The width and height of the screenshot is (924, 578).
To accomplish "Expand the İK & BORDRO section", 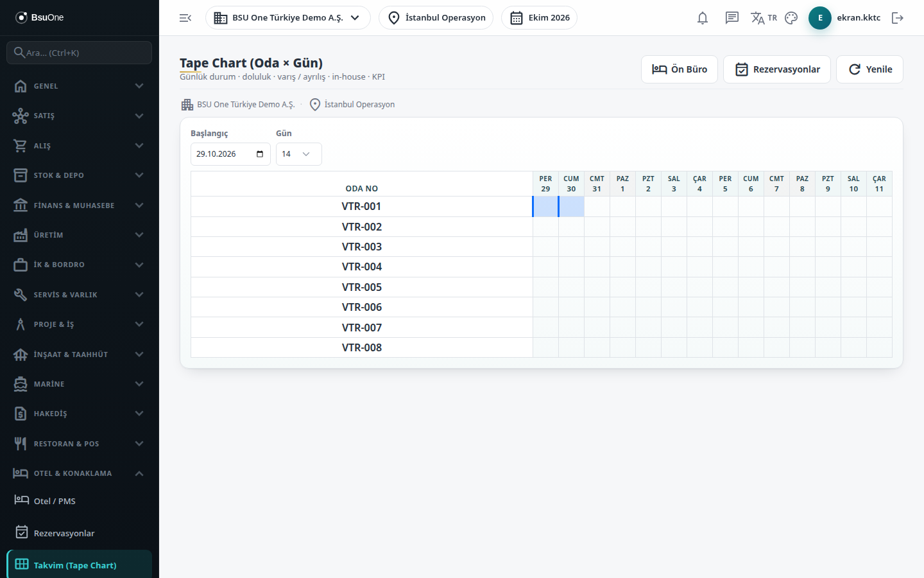I will tap(79, 265).
